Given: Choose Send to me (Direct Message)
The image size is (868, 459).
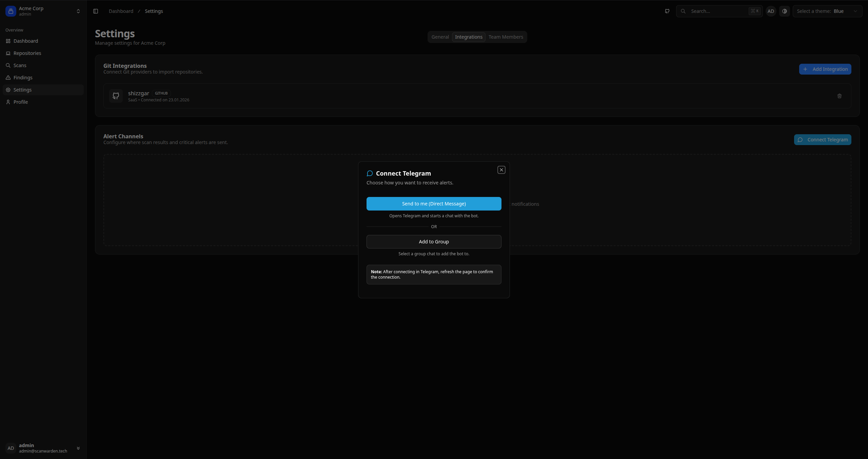Looking at the screenshot, I should pyautogui.click(x=434, y=203).
